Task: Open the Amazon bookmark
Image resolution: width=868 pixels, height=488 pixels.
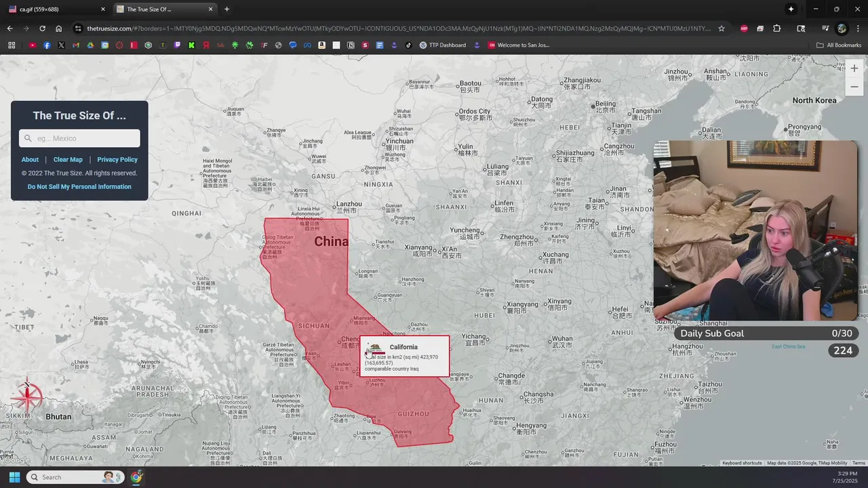Action: (x=321, y=45)
